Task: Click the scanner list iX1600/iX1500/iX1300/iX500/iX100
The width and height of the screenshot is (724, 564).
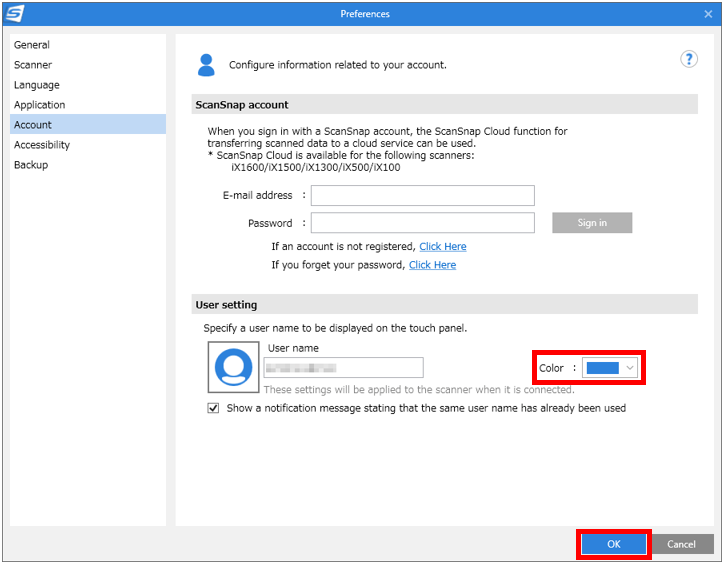Action: 316,167
